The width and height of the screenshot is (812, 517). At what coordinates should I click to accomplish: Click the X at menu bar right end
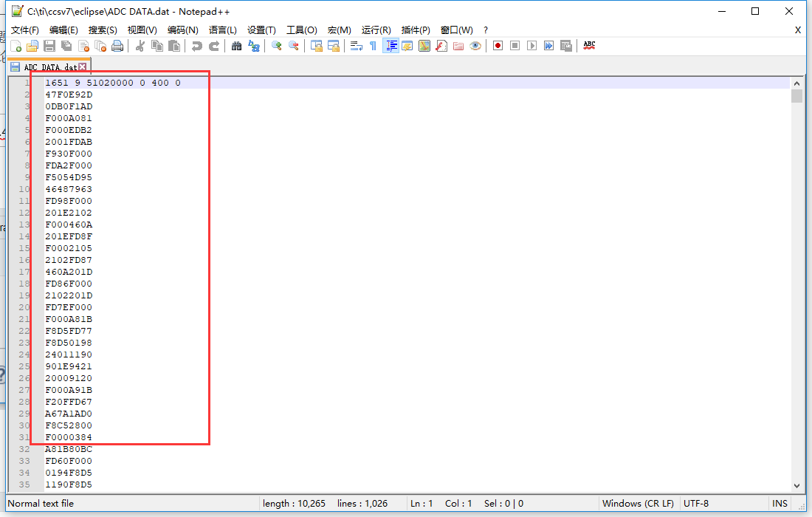coord(798,30)
